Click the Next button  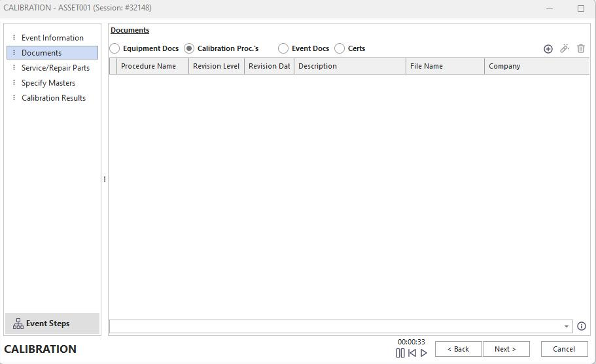[x=506, y=349]
